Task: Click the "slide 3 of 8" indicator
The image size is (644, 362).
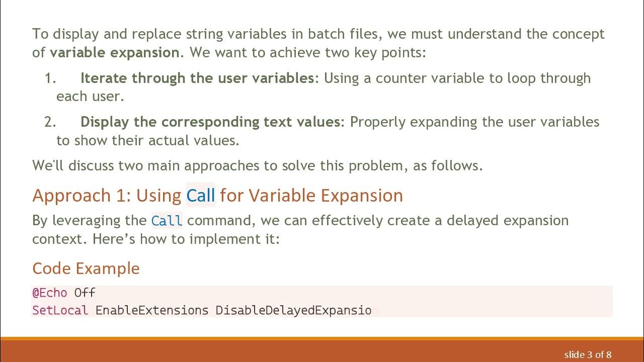Action: coord(588,354)
